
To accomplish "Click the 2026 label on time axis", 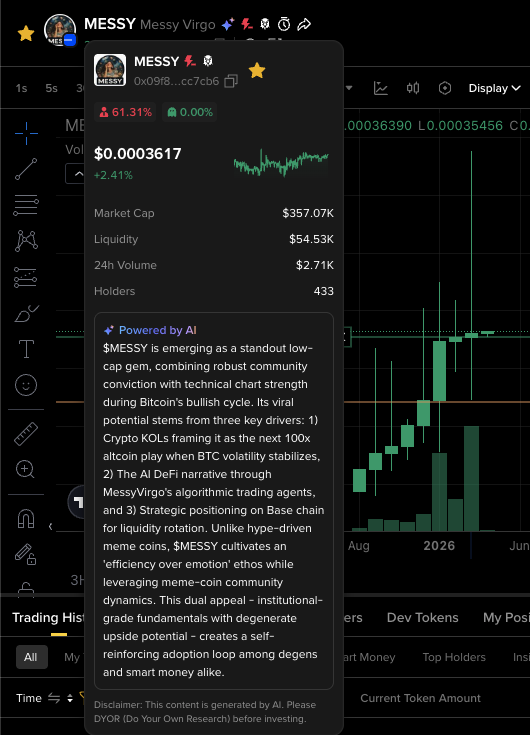I will pyautogui.click(x=439, y=546).
